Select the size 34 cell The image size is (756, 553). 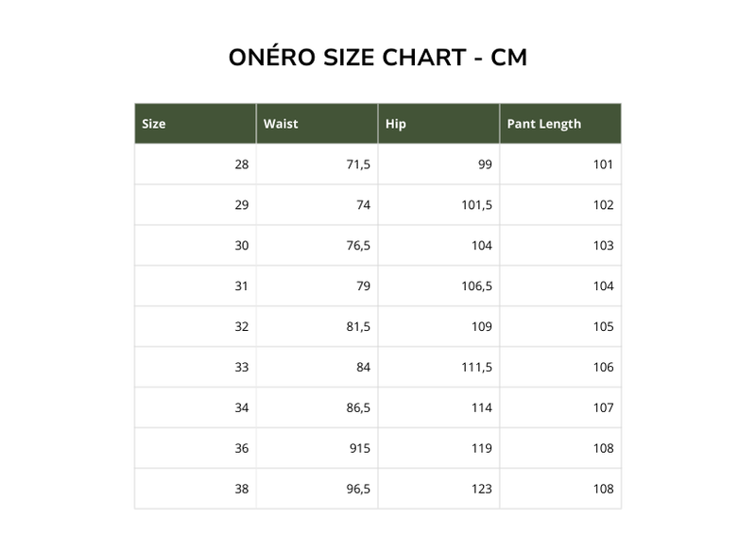pos(242,408)
